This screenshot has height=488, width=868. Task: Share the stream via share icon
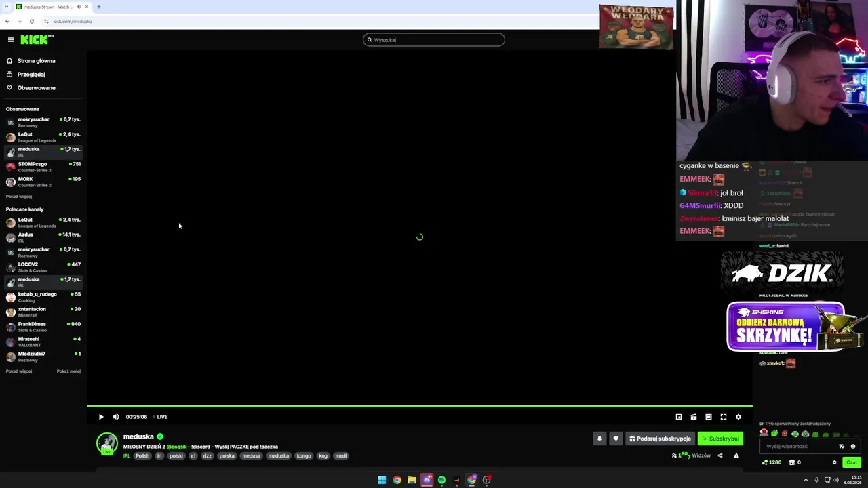[x=720, y=455]
